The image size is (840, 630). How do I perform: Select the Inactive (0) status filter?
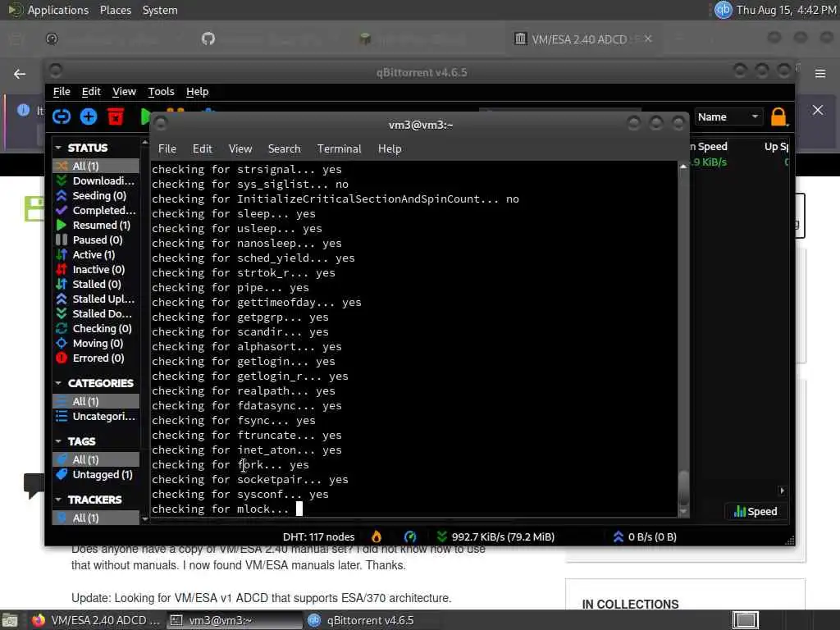click(96, 269)
